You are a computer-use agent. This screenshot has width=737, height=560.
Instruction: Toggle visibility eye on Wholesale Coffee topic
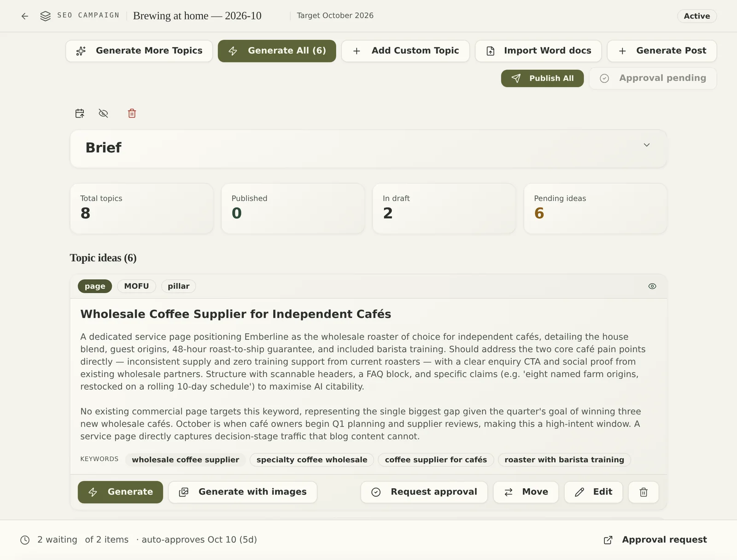pyautogui.click(x=652, y=286)
